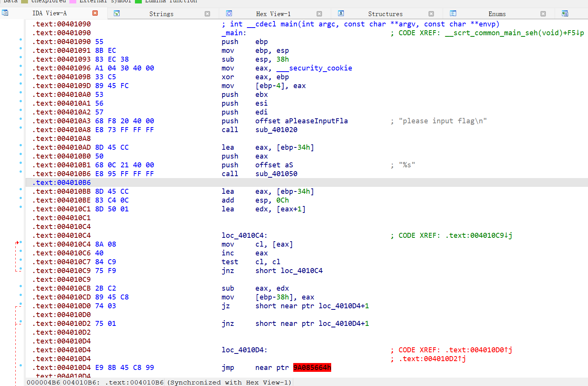Close the Enums tab
The image size is (588, 386).
click(543, 14)
